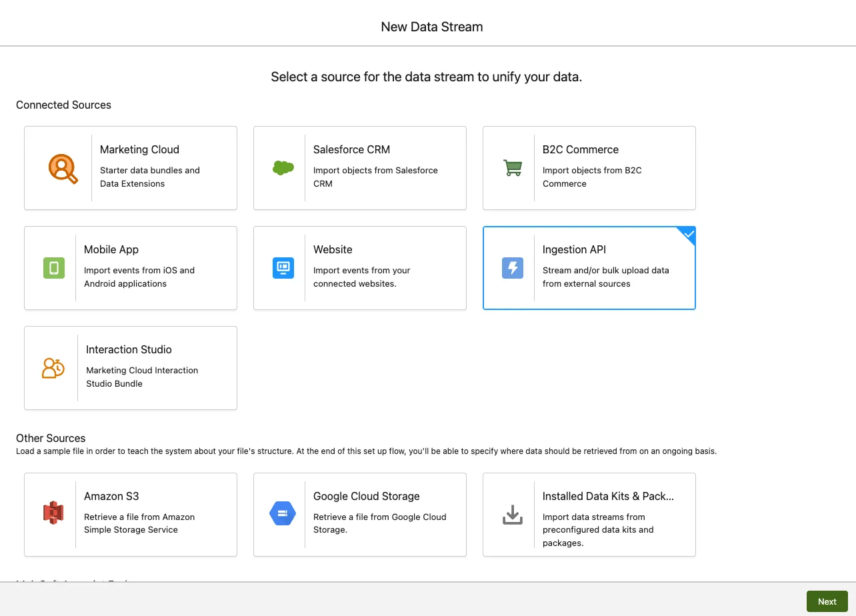Screen dimensions: 856x616
Task: Click the Google Cloud Storage hexagon icon
Action: (x=283, y=513)
